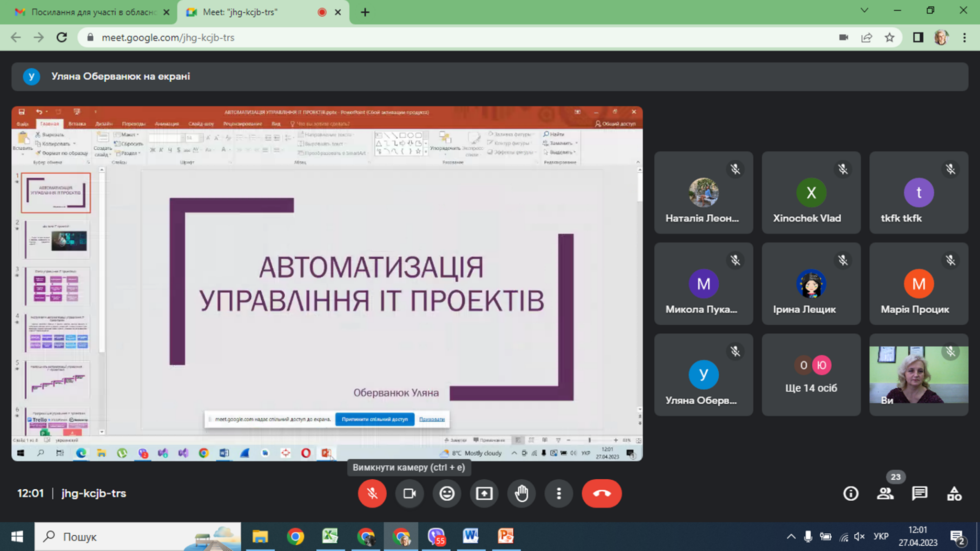Raise hand in the meeting
The width and height of the screenshot is (980, 551).
tap(522, 493)
